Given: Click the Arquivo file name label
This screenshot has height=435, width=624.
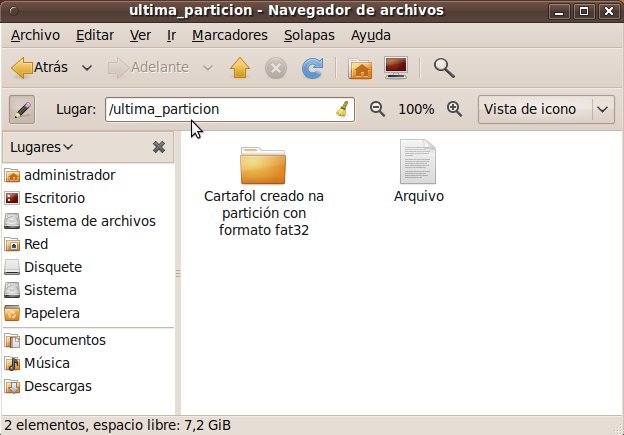Looking at the screenshot, I should pyautogui.click(x=419, y=196).
